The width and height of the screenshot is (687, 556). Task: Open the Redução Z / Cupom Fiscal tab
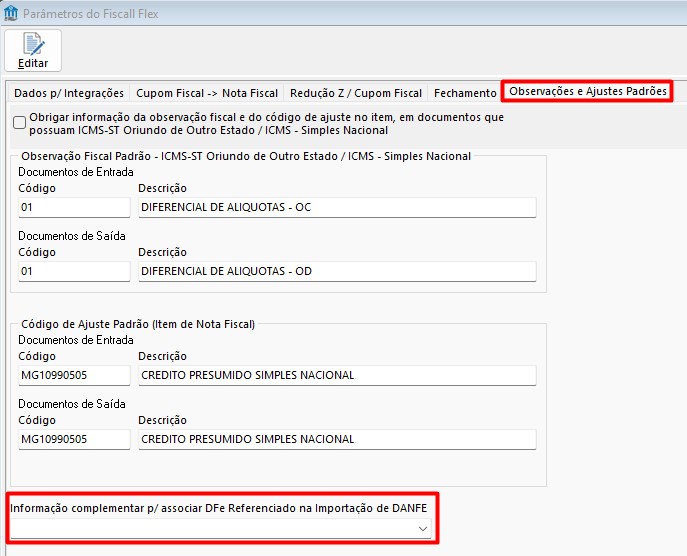[356, 93]
